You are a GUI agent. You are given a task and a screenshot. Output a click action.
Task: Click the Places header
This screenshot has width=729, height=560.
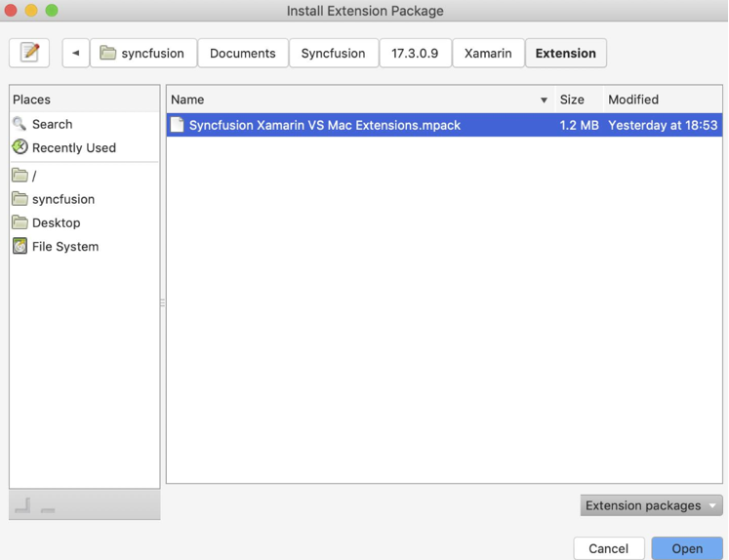(x=84, y=100)
